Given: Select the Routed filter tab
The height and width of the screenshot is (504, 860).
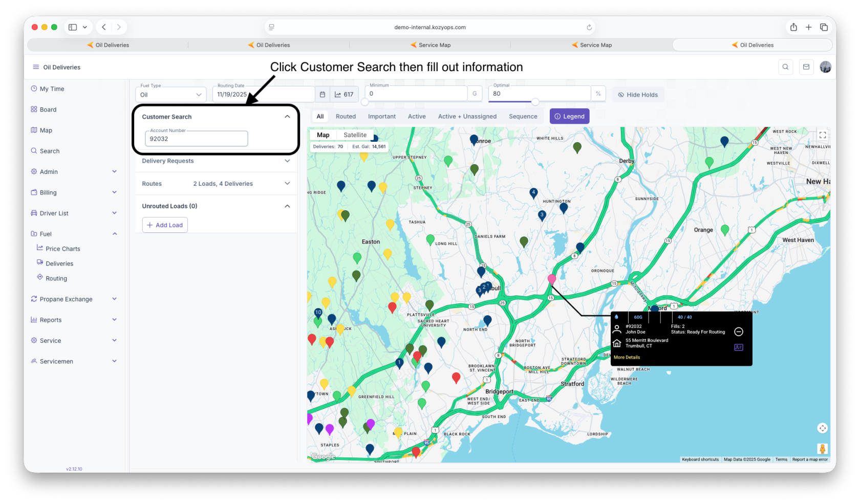Looking at the screenshot, I should (x=346, y=117).
